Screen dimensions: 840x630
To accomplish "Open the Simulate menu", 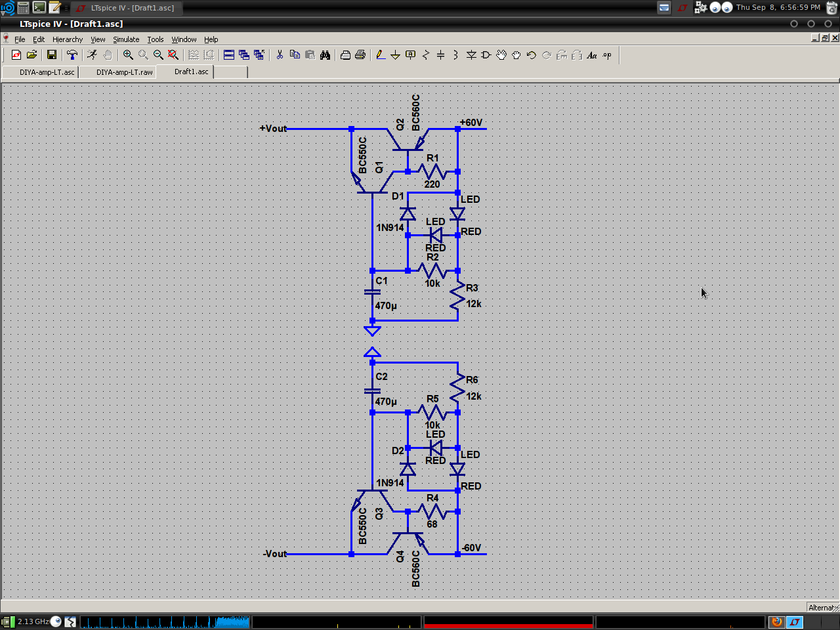I will point(126,39).
